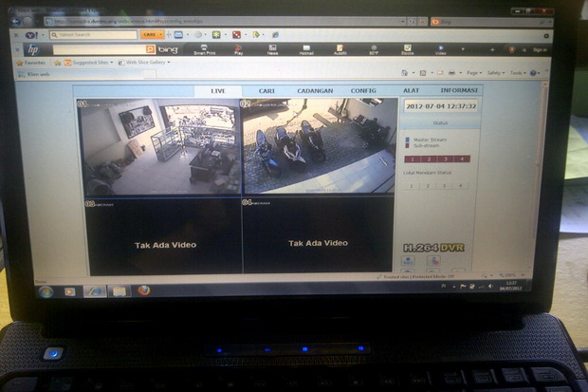Open Firefox from the taskbar
The width and height of the screenshot is (588, 392).
pos(143,290)
